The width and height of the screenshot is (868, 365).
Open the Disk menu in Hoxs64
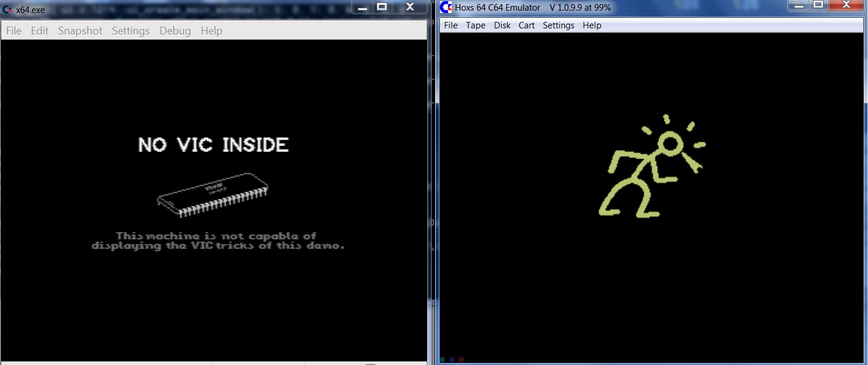pos(502,25)
